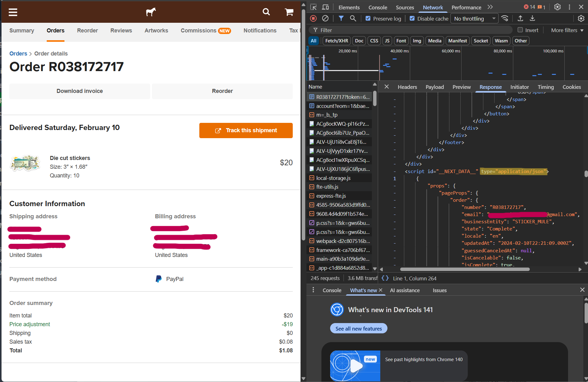Click the pretty print braces icon
588x382 pixels.
pos(385,278)
